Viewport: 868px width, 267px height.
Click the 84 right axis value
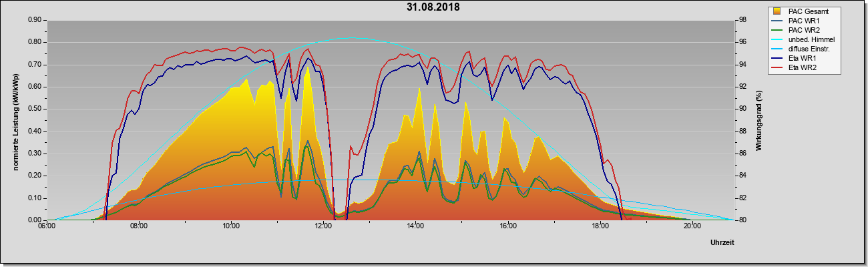click(743, 176)
